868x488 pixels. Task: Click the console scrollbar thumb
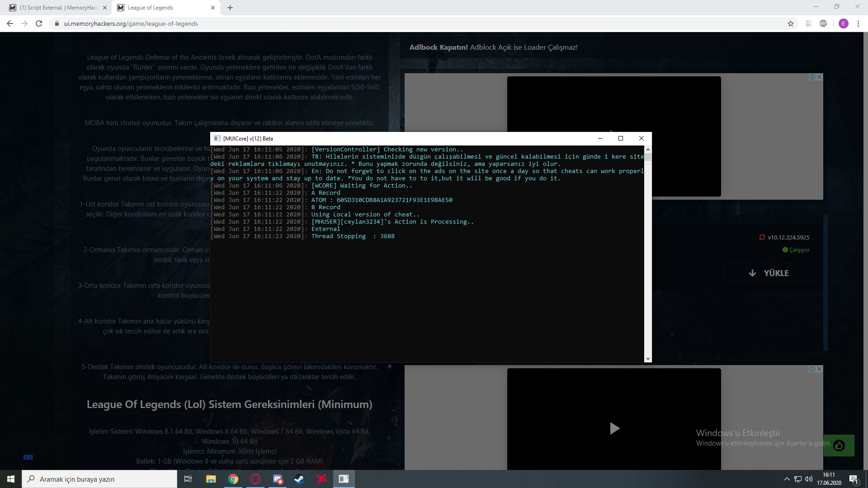pyautogui.click(x=648, y=157)
